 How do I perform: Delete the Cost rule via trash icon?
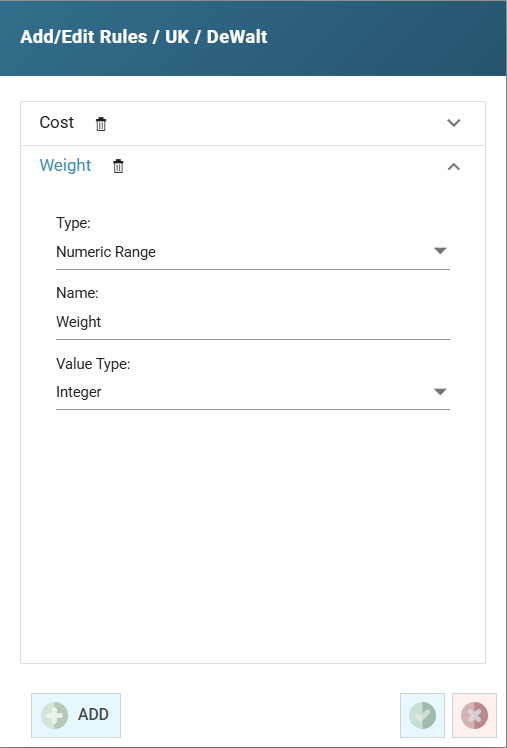coord(101,124)
